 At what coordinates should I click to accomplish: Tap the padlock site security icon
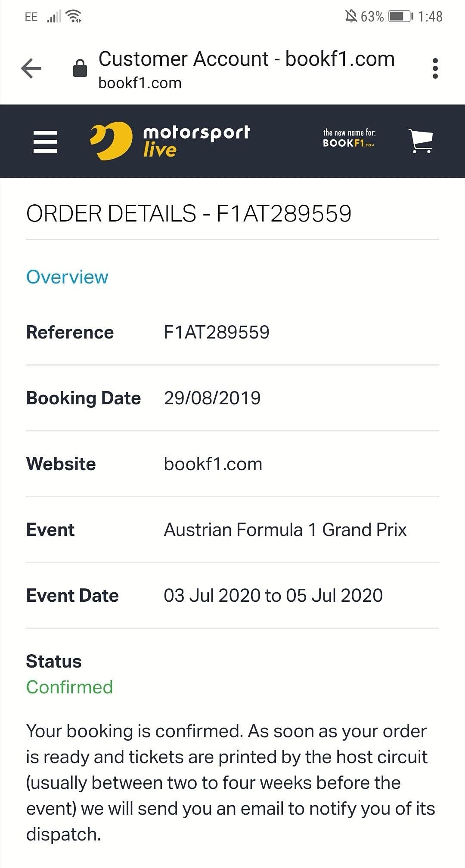[x=80, y=68]
